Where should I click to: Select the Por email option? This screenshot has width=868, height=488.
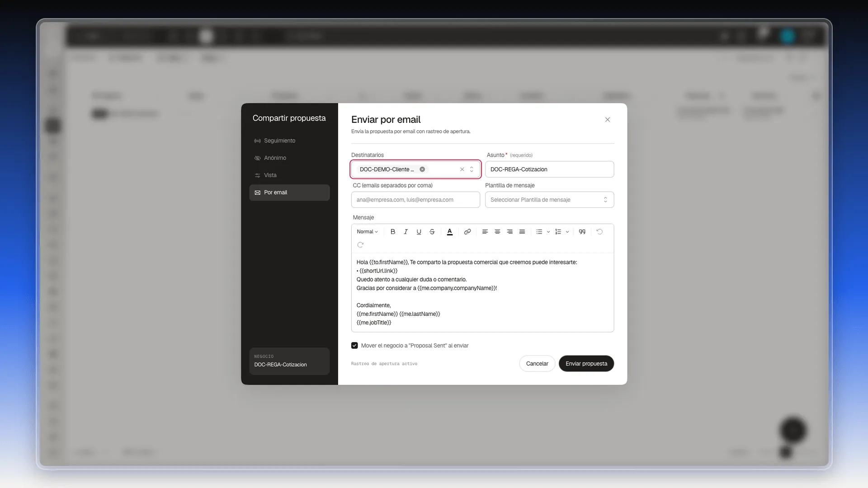pyautogui.click(x=289, y=192)
